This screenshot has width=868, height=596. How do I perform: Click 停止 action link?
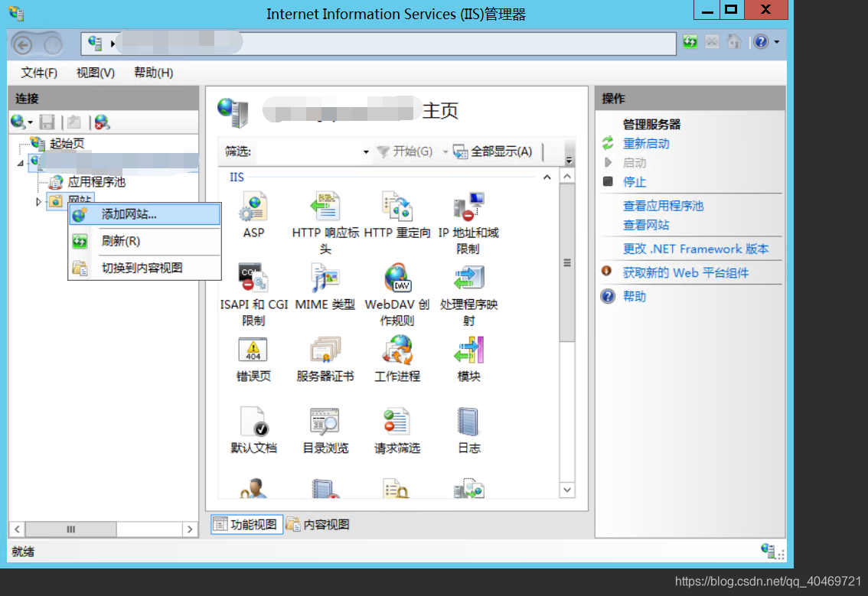point(635,181)
